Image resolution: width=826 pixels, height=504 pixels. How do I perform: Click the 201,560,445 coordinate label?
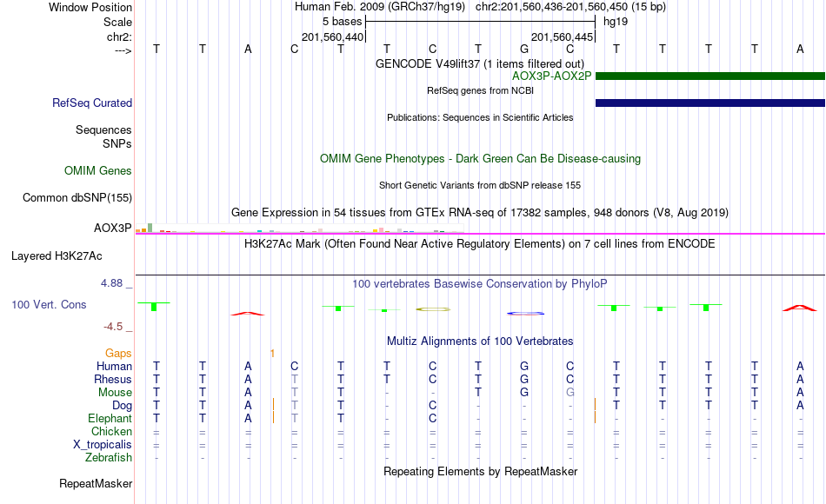point(562,37)
